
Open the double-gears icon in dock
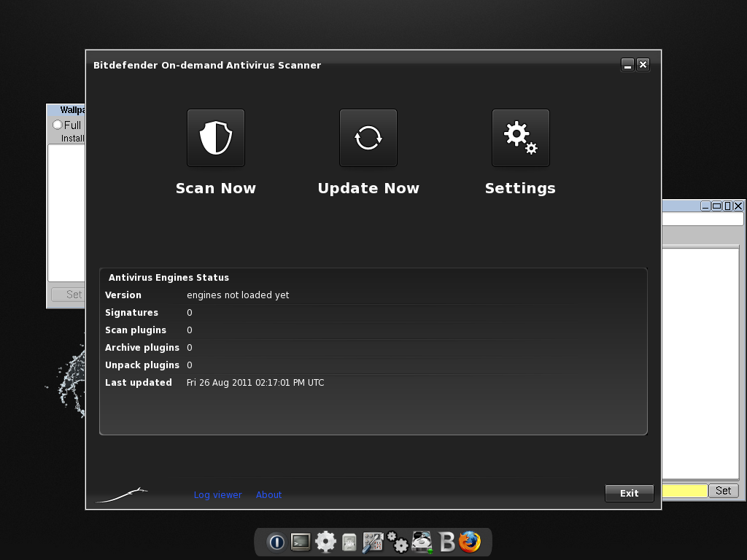click(398, 542)
